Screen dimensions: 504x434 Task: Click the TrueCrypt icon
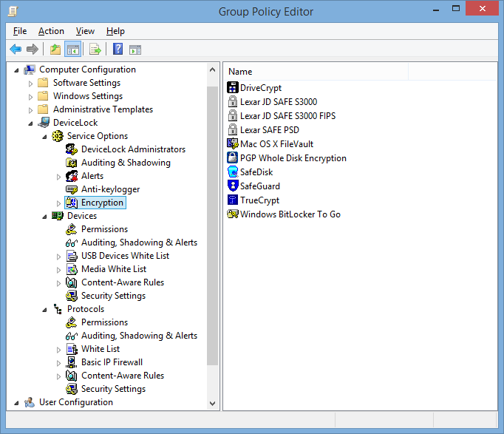232,200
